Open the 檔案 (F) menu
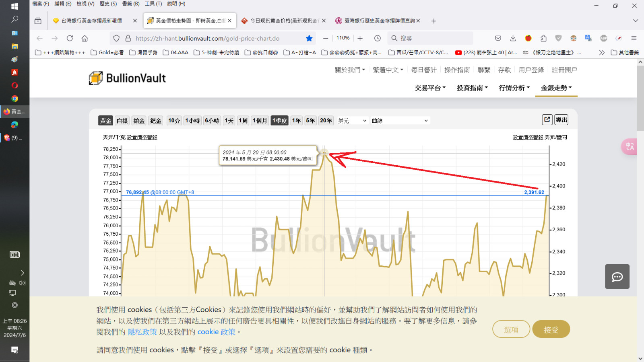This screenshot has height=362, width=644. (x=41, y=4)
